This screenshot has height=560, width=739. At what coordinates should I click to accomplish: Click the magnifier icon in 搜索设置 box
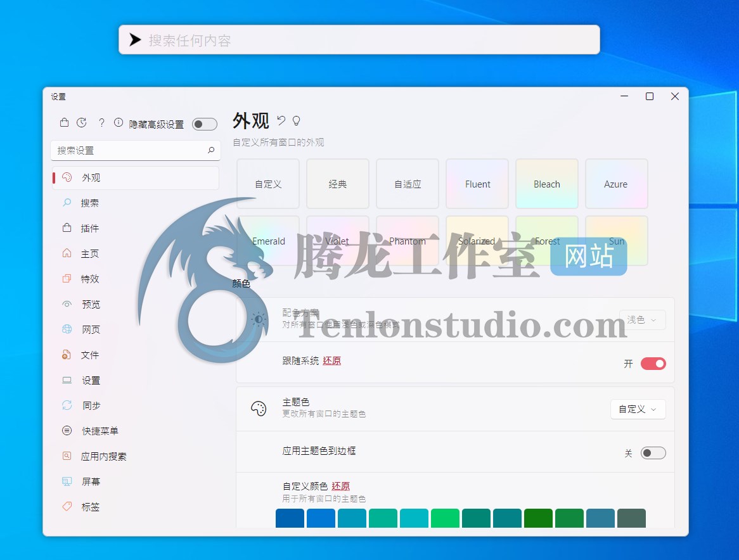click(210, 150)
